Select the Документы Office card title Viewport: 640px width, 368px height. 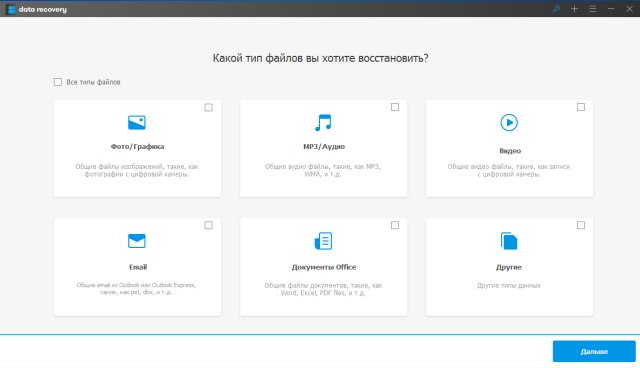(324, 267)
